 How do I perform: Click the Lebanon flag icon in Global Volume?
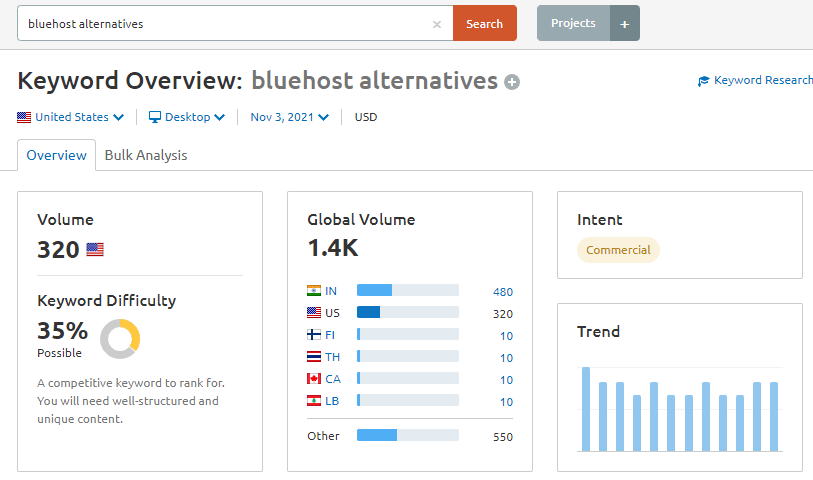tap(314, 401)
